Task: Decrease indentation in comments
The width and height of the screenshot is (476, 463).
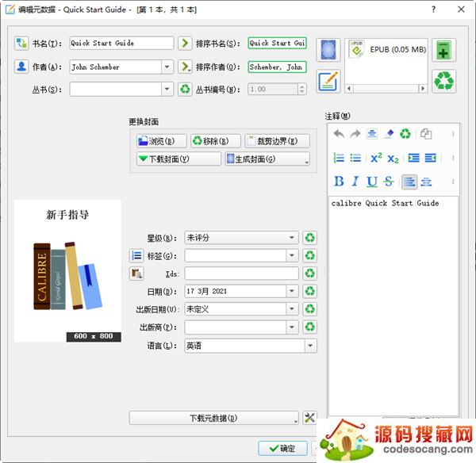Action: coord(431,158)
